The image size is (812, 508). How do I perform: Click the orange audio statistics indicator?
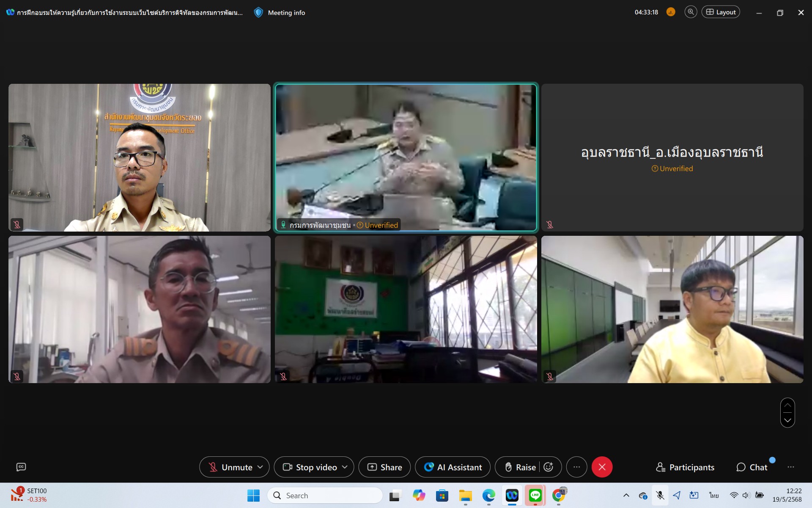(671, 12)
